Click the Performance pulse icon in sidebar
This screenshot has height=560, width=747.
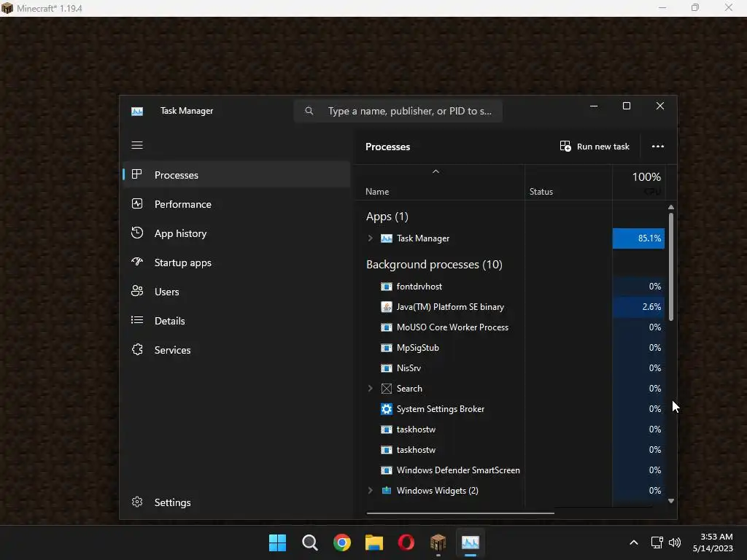click(137, 204)
